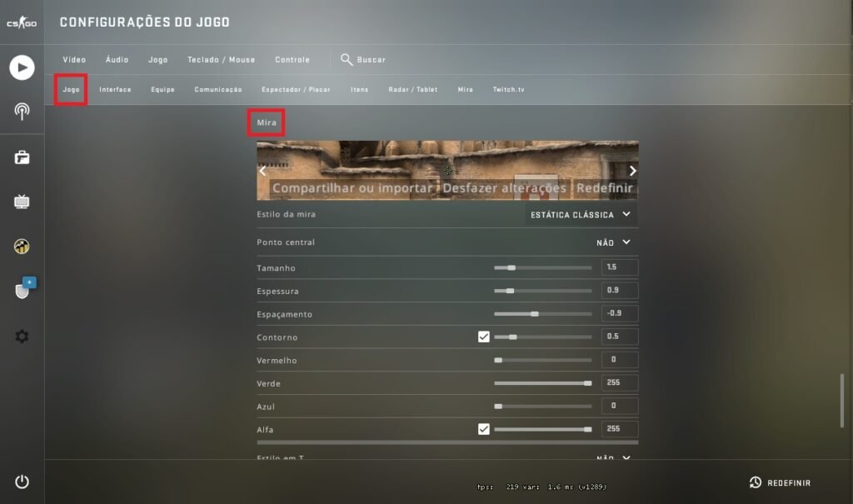Screen dimensions: 853x504
Task: Uncheck the Alfa checkbox
Action: (483, 429)
